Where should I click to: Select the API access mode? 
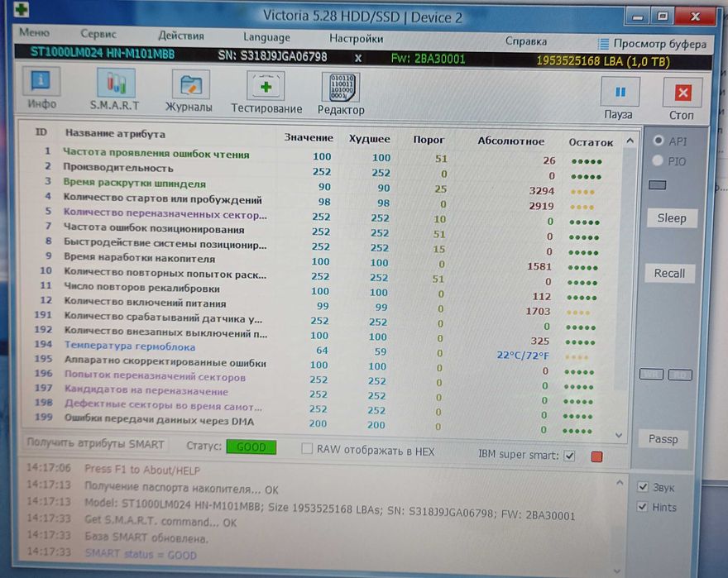click(x=658, y=141)
